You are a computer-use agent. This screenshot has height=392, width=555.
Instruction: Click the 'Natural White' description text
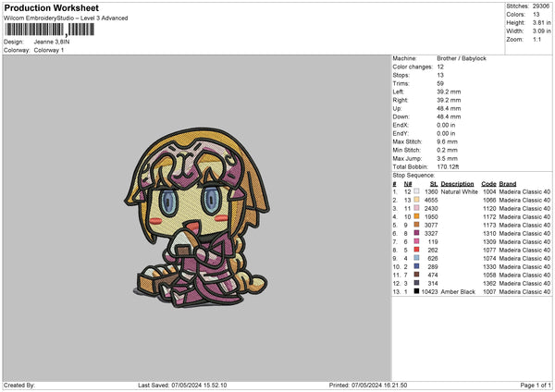[459, 191]
